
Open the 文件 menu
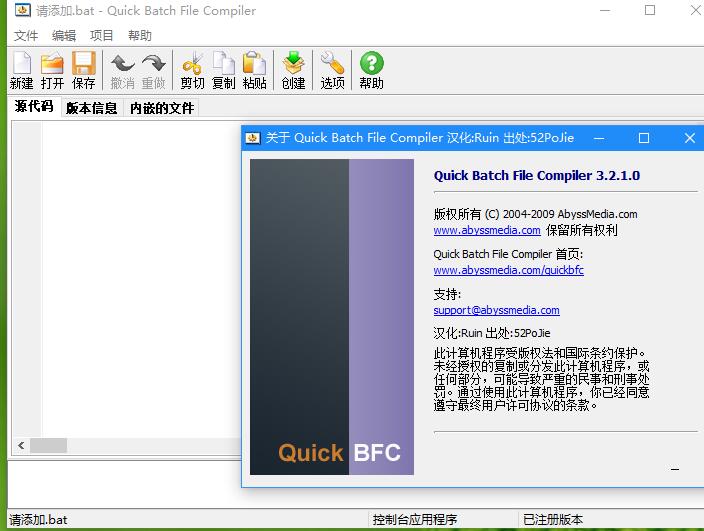point(26,35)
